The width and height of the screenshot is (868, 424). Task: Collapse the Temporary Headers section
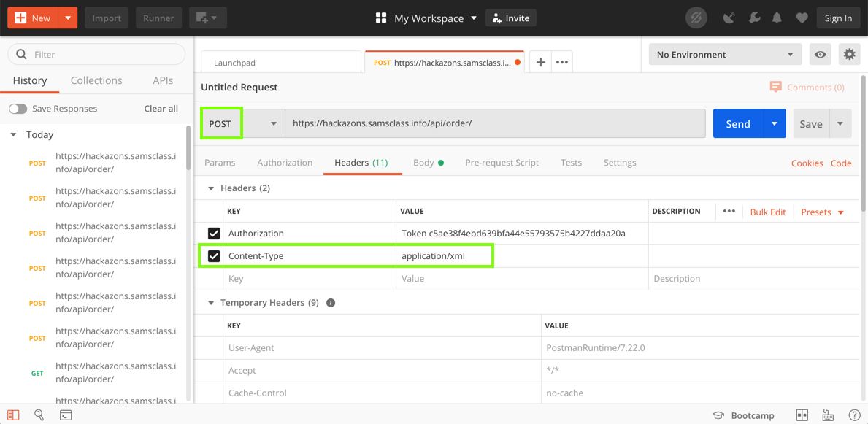pyautogui.click(x=211, y=303)
